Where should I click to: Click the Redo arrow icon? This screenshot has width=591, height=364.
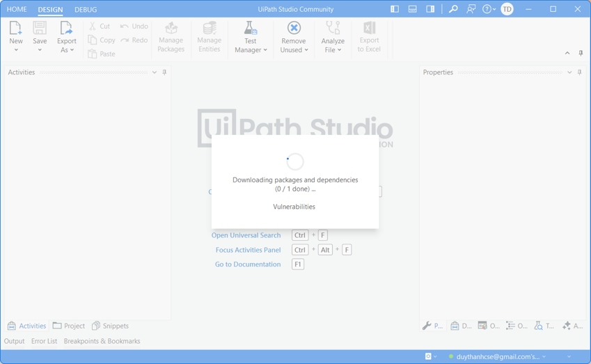click(125, 40)
